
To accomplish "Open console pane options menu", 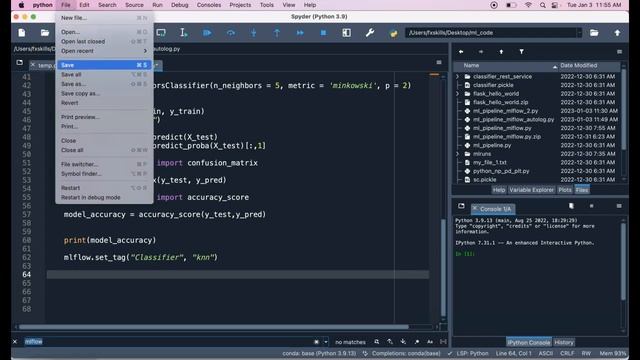I will click(619, 206).
